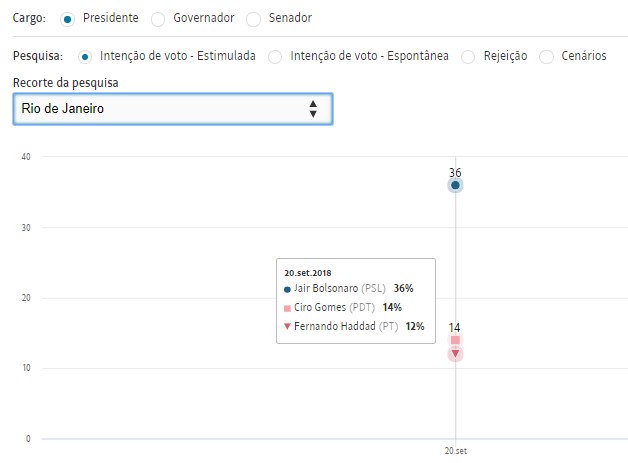Viewport: 628px width, 463px height.
Task: Click Bolsonaro's blue circle data point at 36
Action: (455, 185)
